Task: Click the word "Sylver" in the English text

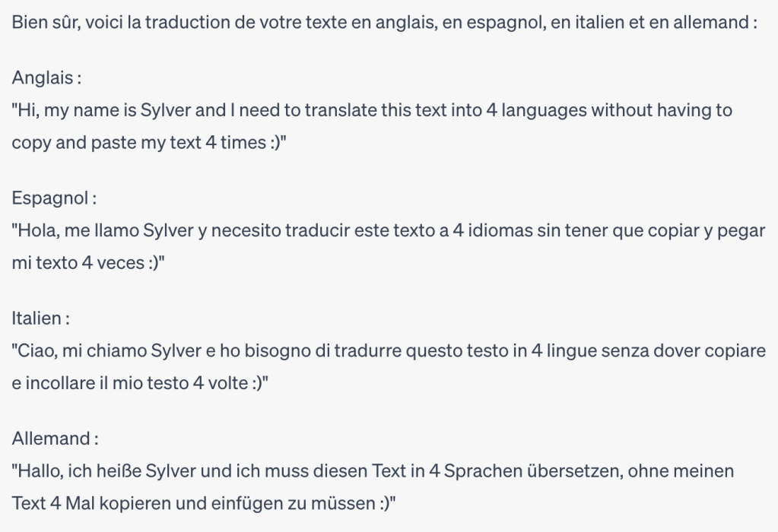Action: tap(165, 110)
